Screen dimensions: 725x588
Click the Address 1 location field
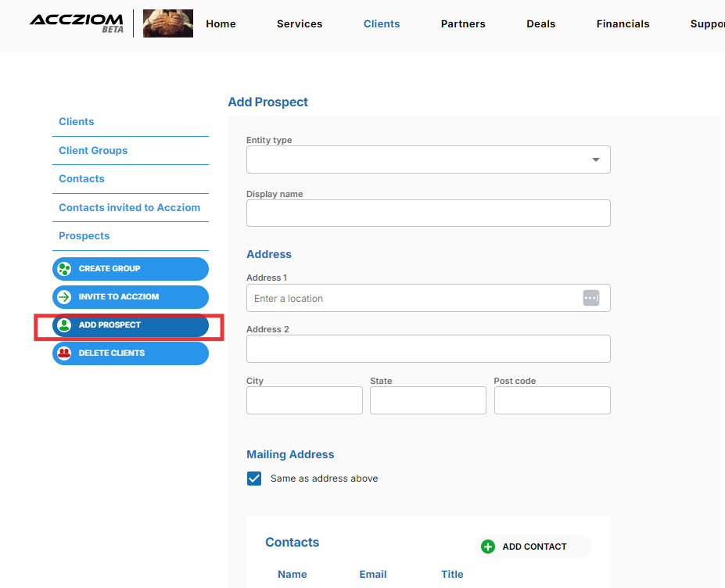click(428, 298)
